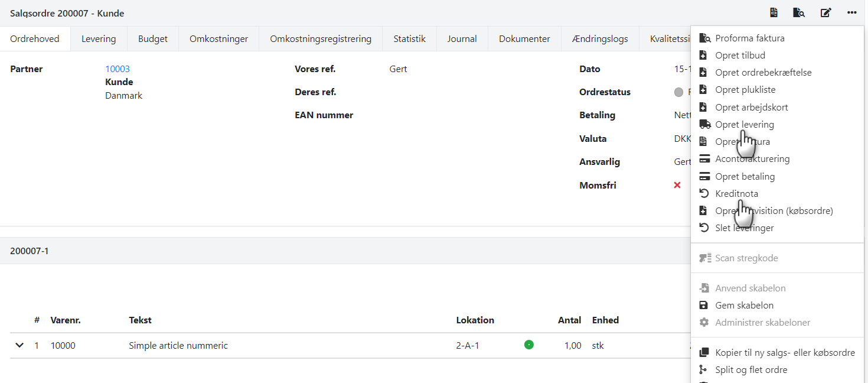
Task: Open partner link 10003
Action: pos(118,69)
